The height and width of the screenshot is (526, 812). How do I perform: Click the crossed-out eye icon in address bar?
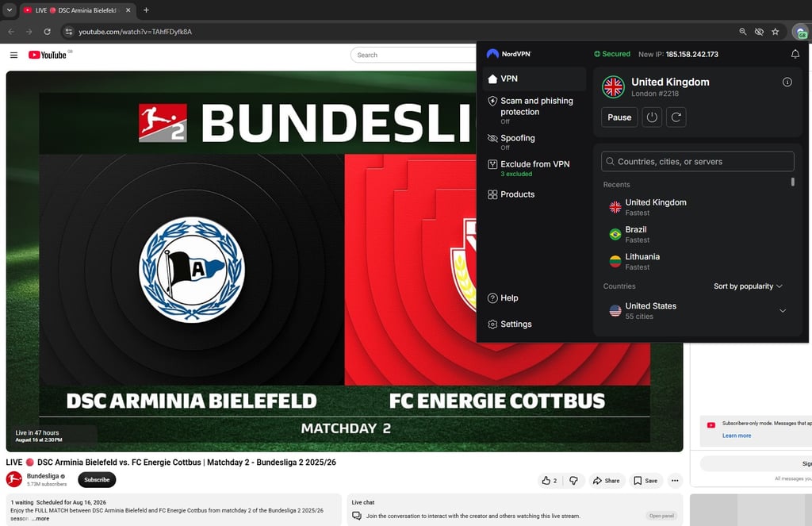point(759,32)
